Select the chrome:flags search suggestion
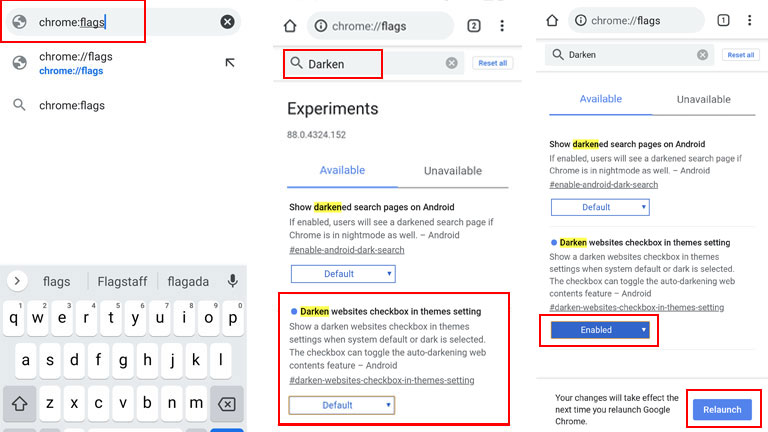The image size is (768, 432). click(72, 105)
